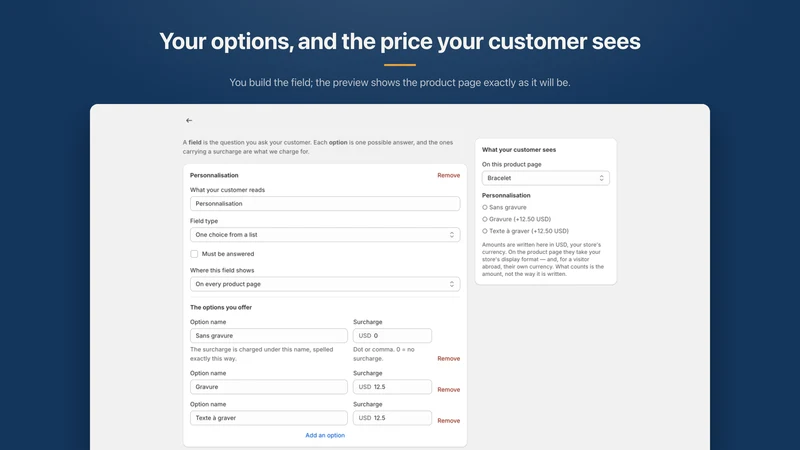The height and width of the screenshot is (450, 800).
Task: Focus the What your customer reads input
Action: point(325,204)
